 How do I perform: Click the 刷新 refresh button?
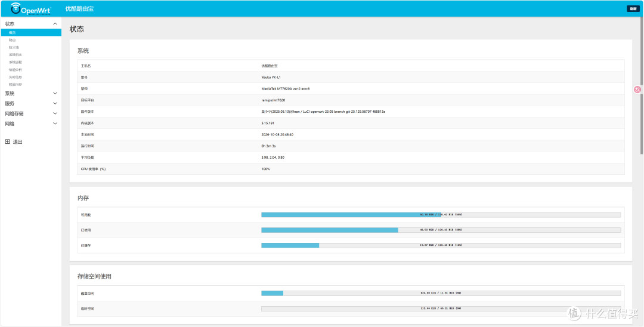click(633, 8)
